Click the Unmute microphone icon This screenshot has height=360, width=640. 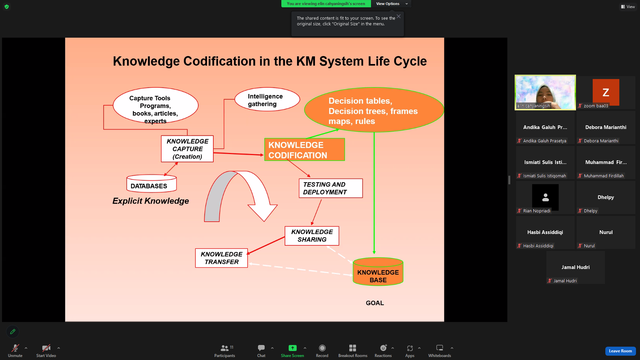(15, 348)
